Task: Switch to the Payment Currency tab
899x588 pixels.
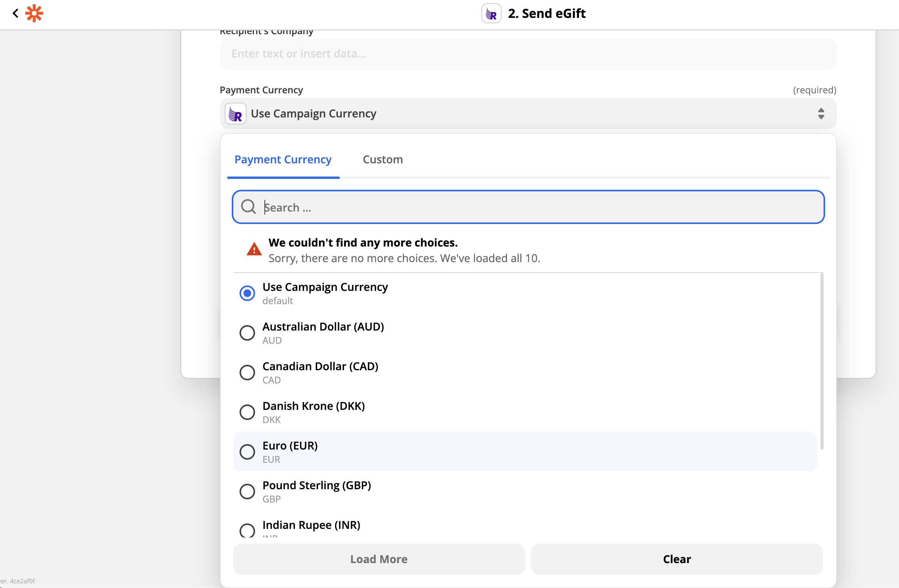Action: 283,159
